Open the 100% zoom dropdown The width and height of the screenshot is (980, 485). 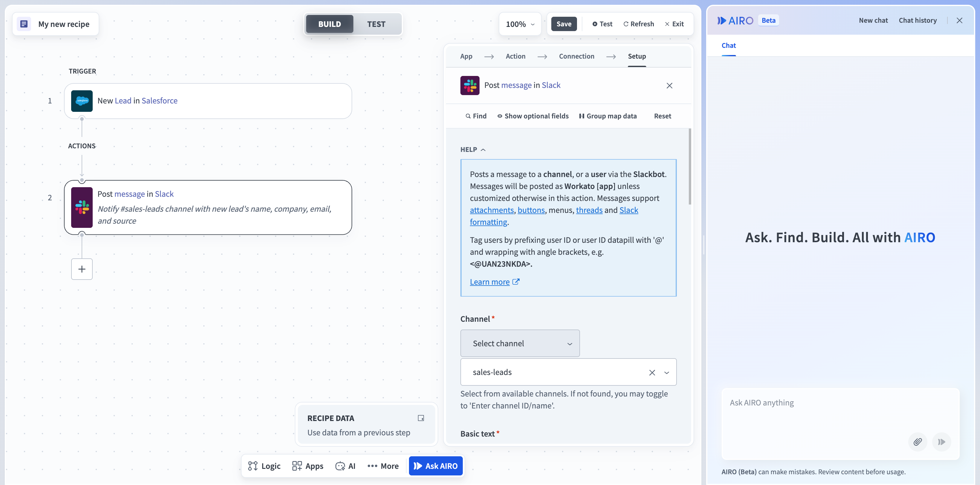click(x=520, y=24)
